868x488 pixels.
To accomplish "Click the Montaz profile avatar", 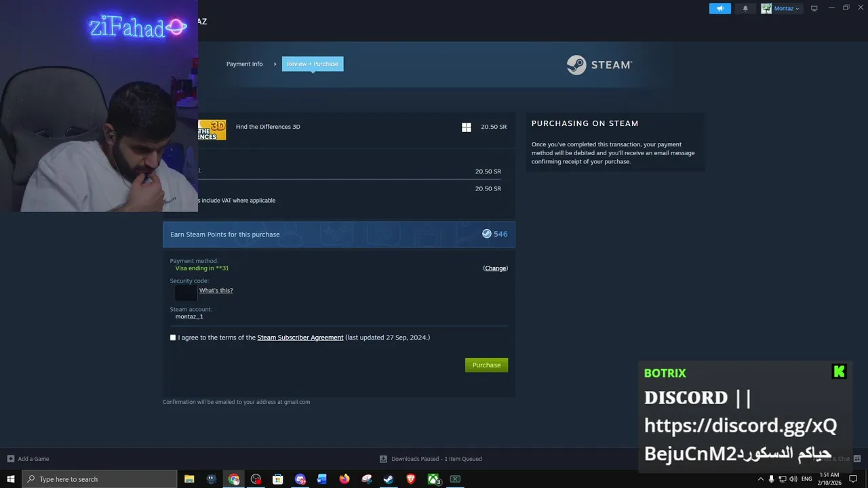I will [x=766, y=8].
